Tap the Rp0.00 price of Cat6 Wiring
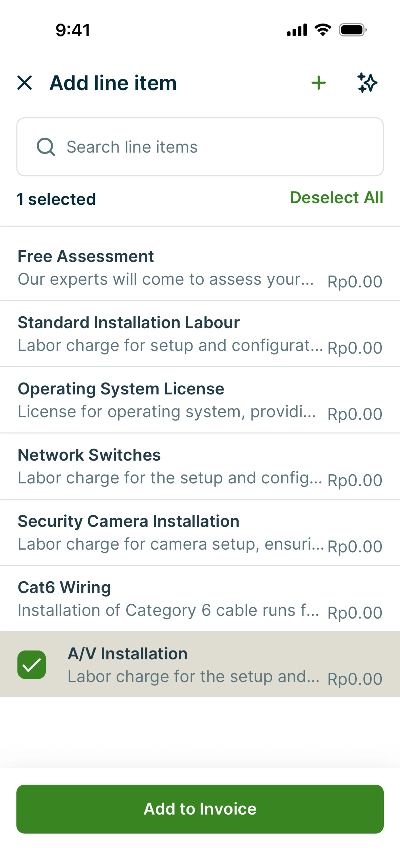Image resolution: width=400 pixels, height=868 pixels. (x=355, y=613)
